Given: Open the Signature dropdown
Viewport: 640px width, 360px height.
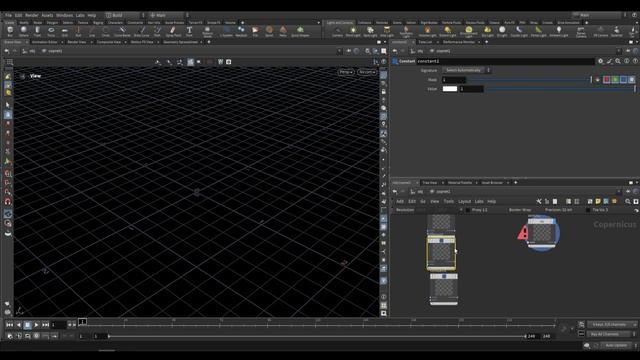Looking at the screenshot, I should (466, 70).
